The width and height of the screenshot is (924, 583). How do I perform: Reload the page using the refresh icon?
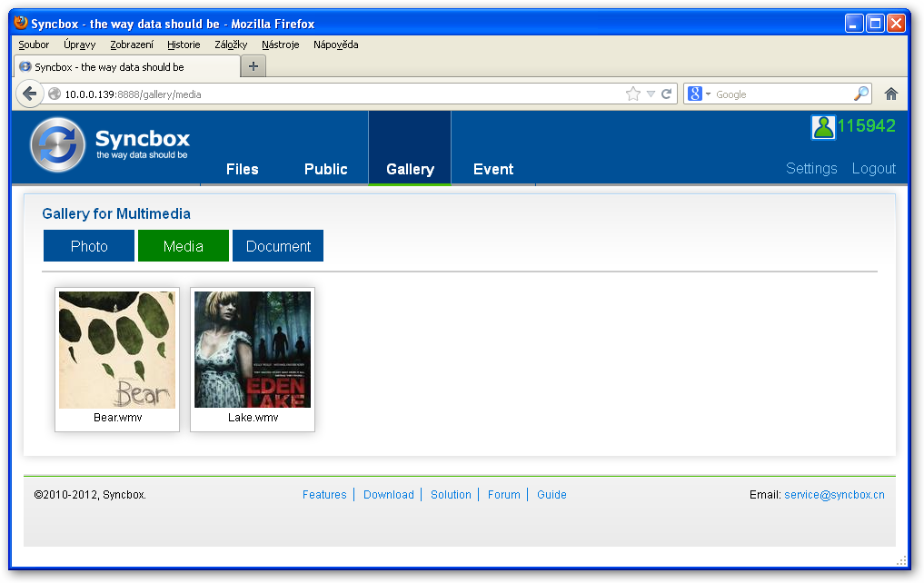[x=667, y=94]
